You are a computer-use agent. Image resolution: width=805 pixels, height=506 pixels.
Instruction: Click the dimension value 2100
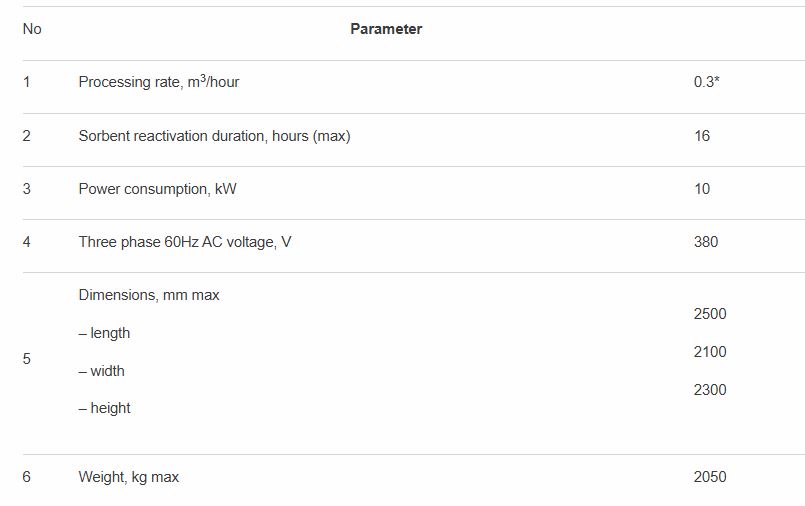[x=710, y=352]
